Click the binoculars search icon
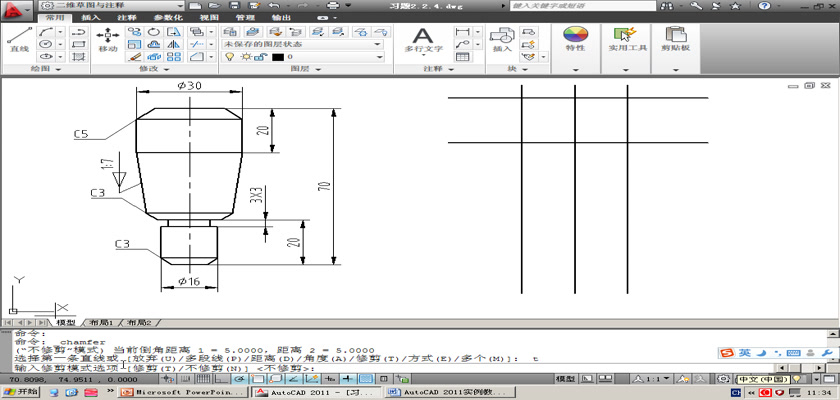Viewport: 840px width, 400px height. (668, 6)
